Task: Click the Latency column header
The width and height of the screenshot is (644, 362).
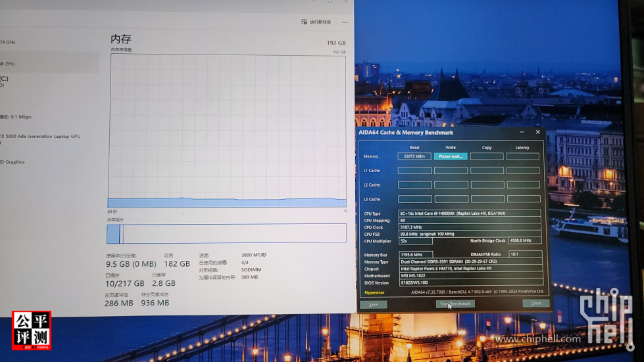Action: tap(522, 148)
